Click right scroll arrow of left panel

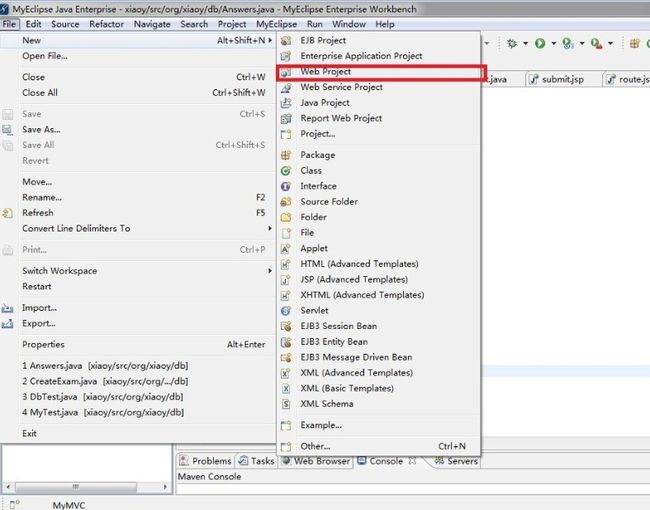[x=165, y=486]
